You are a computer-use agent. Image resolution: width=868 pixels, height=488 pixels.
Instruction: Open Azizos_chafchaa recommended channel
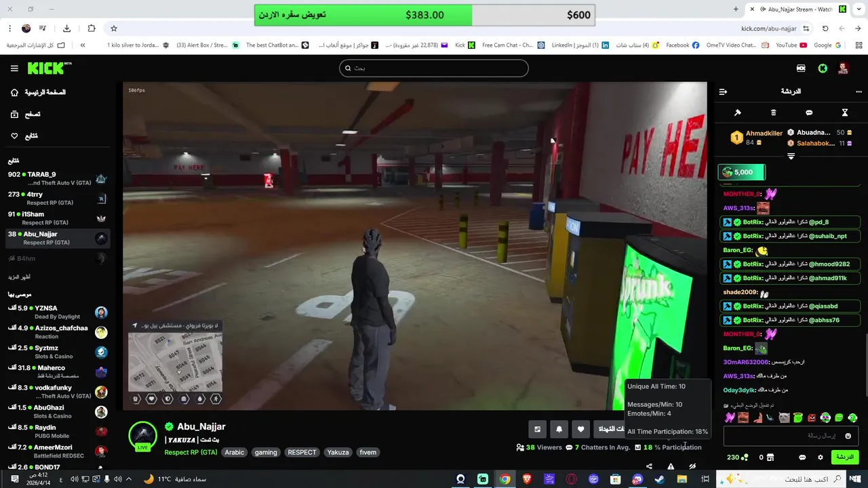coord(57,332)
